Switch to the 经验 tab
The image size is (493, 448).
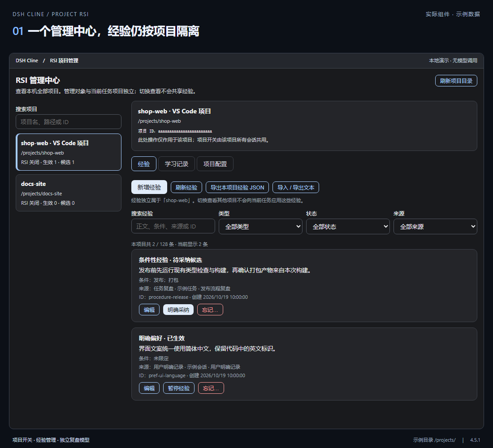(144, 164)
